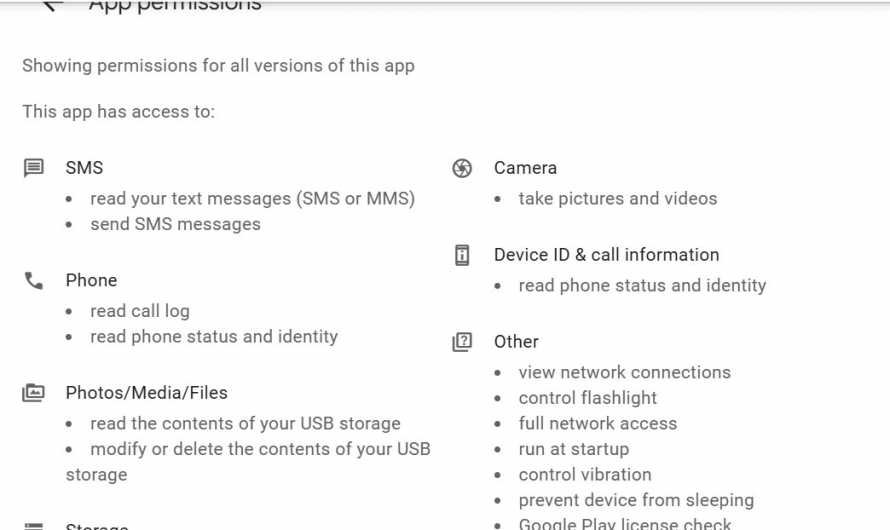Click 'This app has access to:' text

click(x=119, y=112)
